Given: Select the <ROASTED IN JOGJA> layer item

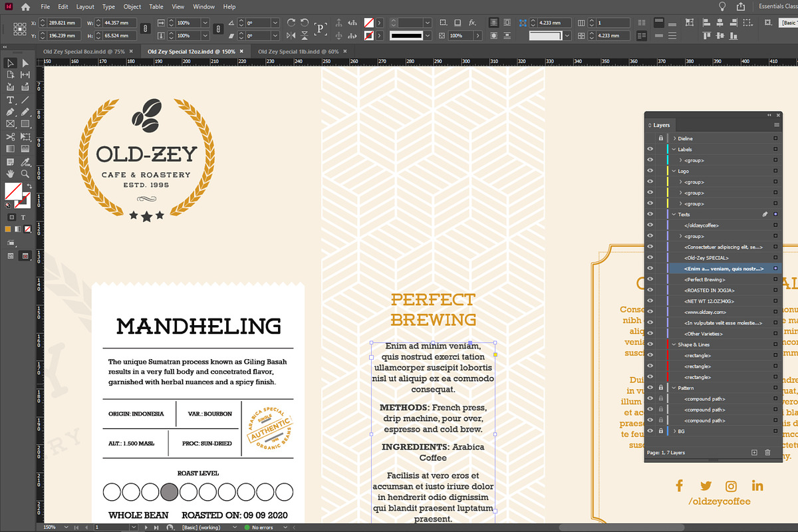Looking at the screenshot, I should [x=709, y=291].
